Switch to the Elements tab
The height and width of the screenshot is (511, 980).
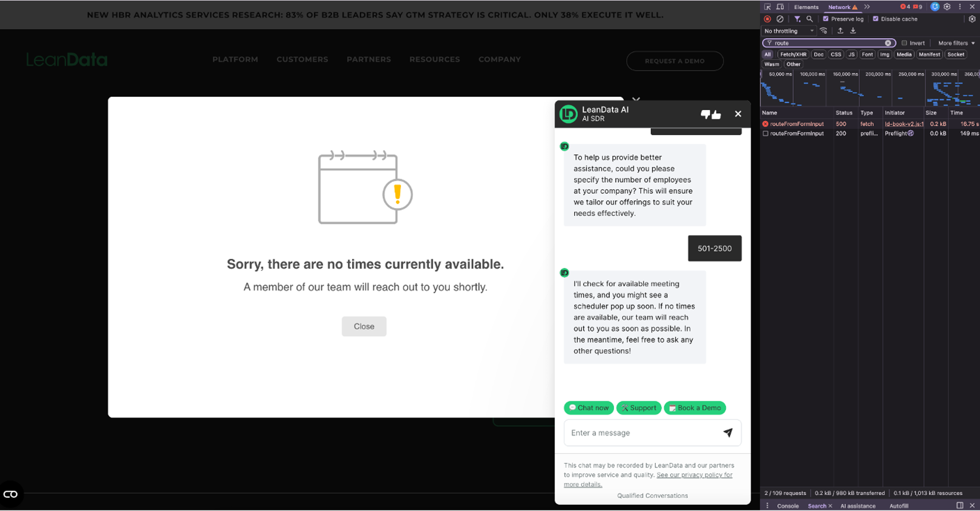tap(806, 7)
